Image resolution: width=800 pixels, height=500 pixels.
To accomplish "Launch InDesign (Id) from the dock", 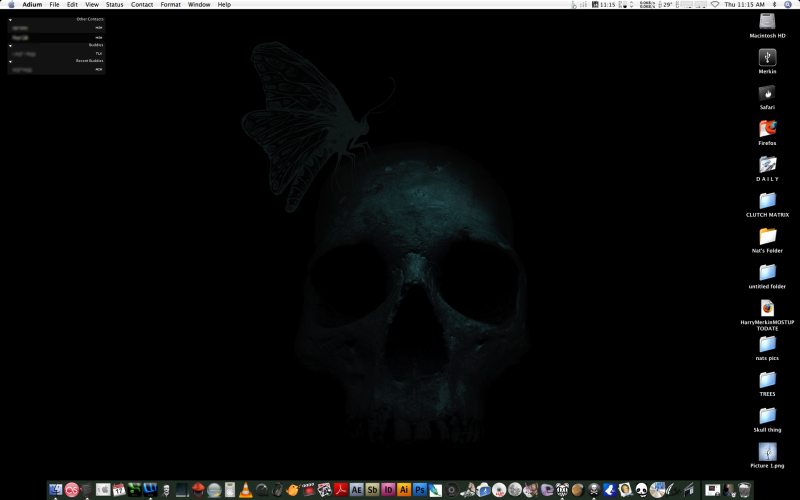I will coord(388,490).
